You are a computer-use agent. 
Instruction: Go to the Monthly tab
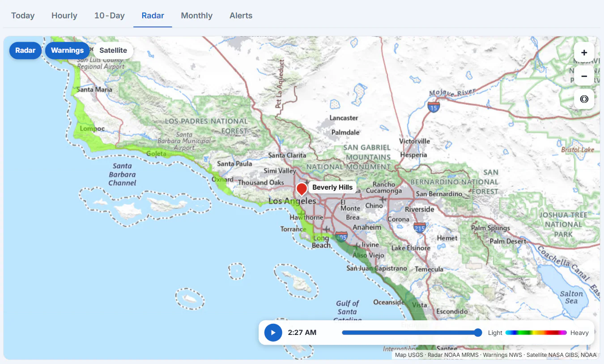pyautogui.click(x=197, y=16)
